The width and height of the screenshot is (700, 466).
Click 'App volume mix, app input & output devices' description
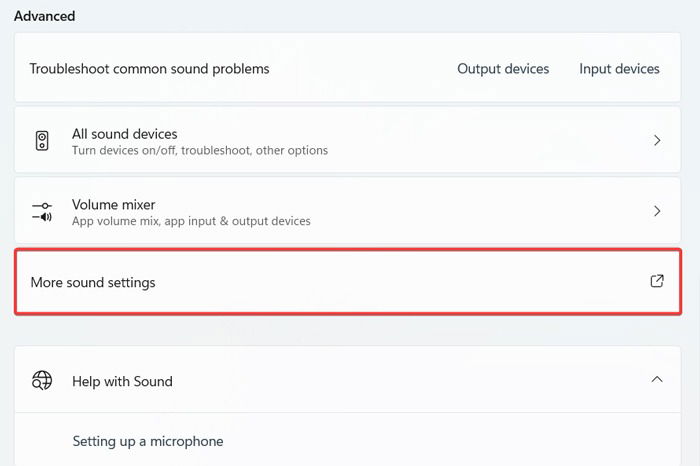coord(191,221)
